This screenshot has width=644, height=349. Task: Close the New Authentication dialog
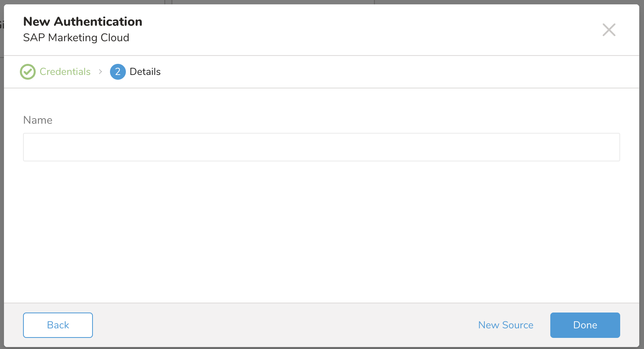[x=609, y=30]
